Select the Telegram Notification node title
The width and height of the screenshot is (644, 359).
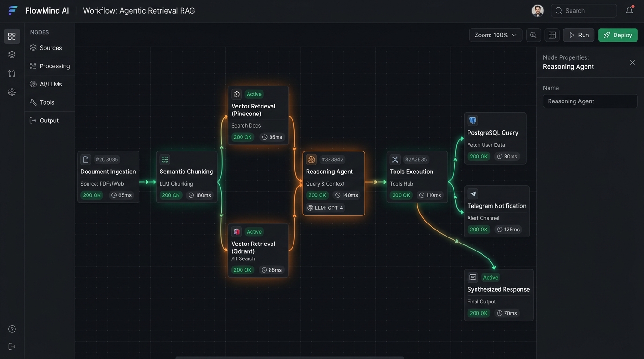point(497,206)
